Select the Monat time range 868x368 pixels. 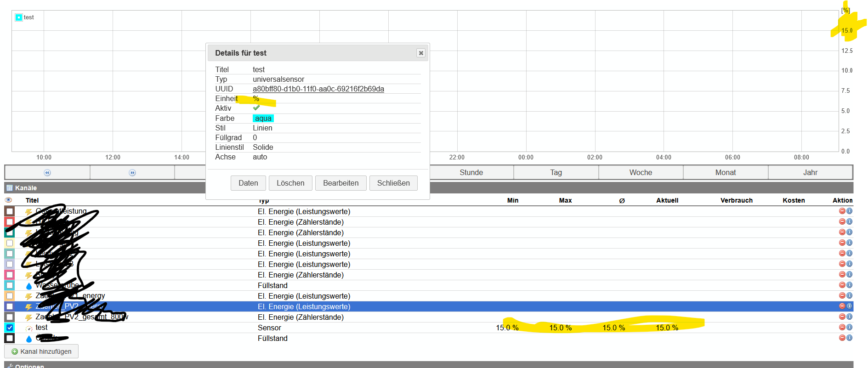[725, 172]
